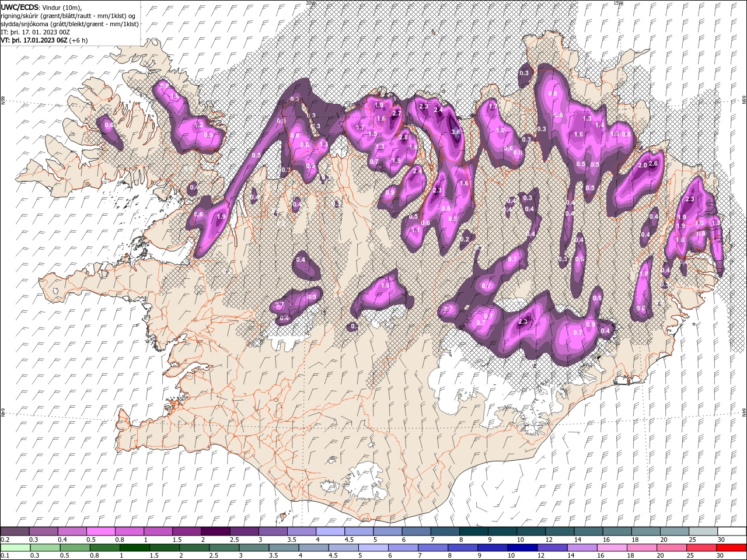Image resolution: width=747 pixels, height=560 pixels.
Task: Click the 'IT: þri. 17. 01. 2023 00Z' line
Action: click(x=36, y=32)
